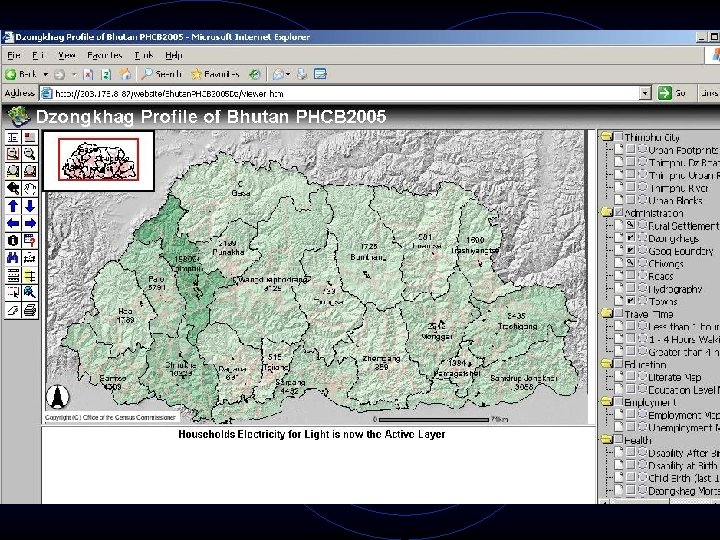Click the Zoom to Full Extent tool

[13, 172]
